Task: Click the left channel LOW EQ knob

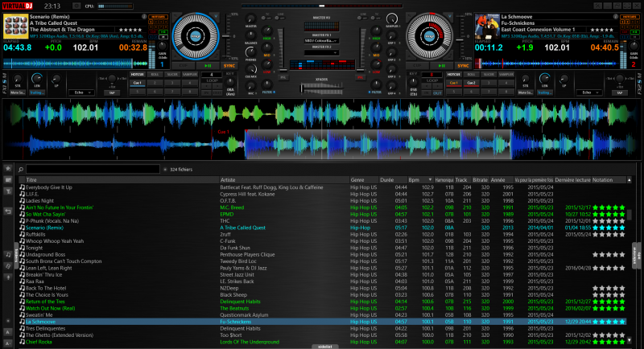Action: 267,64
